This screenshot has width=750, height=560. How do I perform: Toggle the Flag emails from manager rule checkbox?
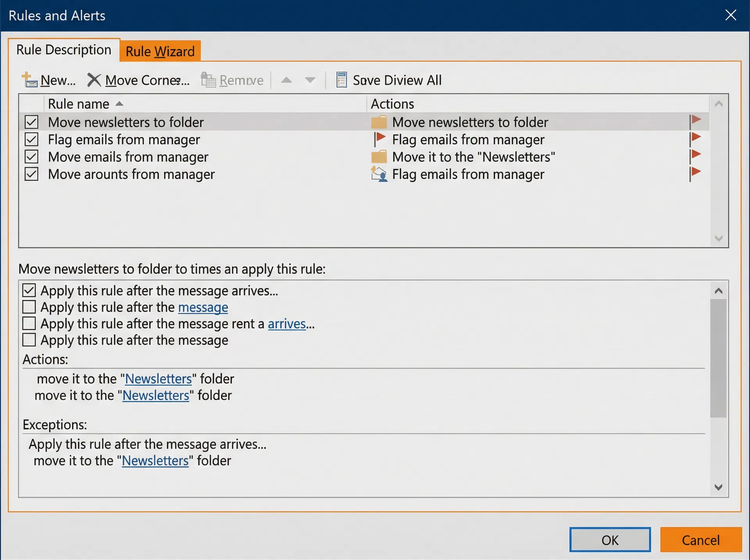coord(31,139)
